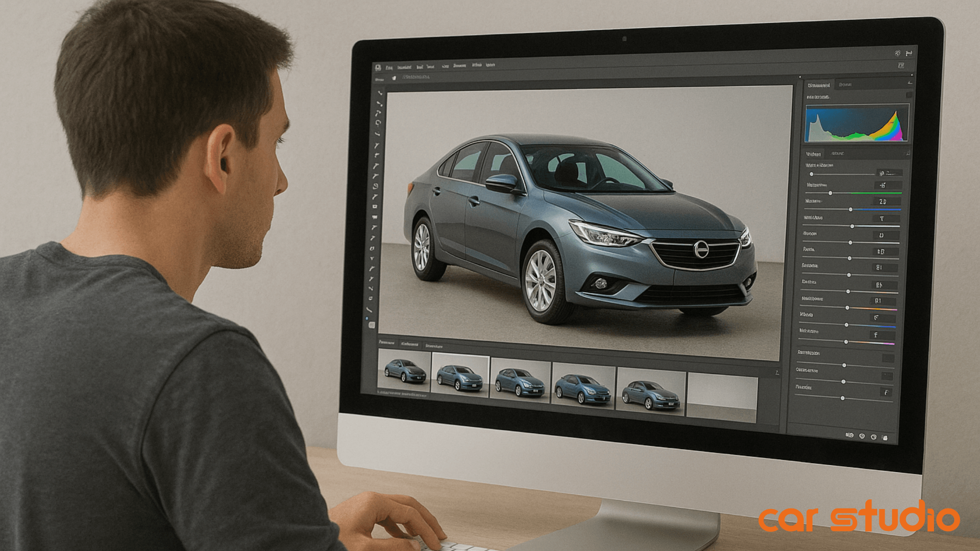Switch to the second tab above the histogram
The height and width of the screenshot is (551, 980).
coord(845,84)
